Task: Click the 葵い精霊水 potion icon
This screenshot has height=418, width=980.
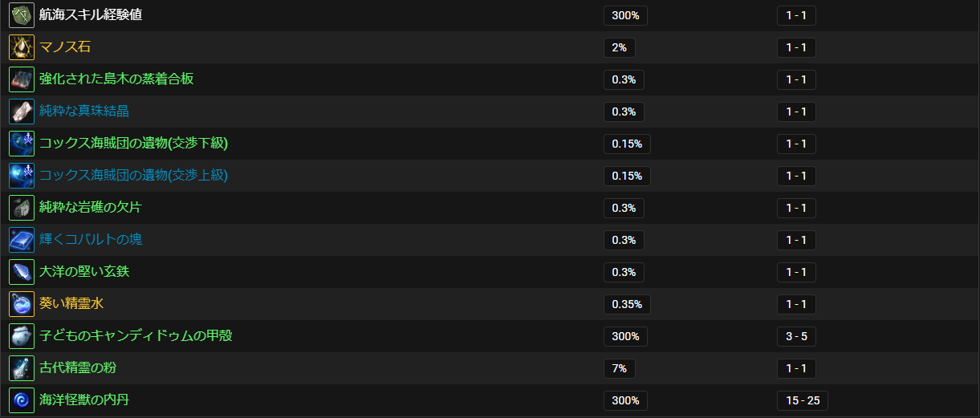Action: 22,304
